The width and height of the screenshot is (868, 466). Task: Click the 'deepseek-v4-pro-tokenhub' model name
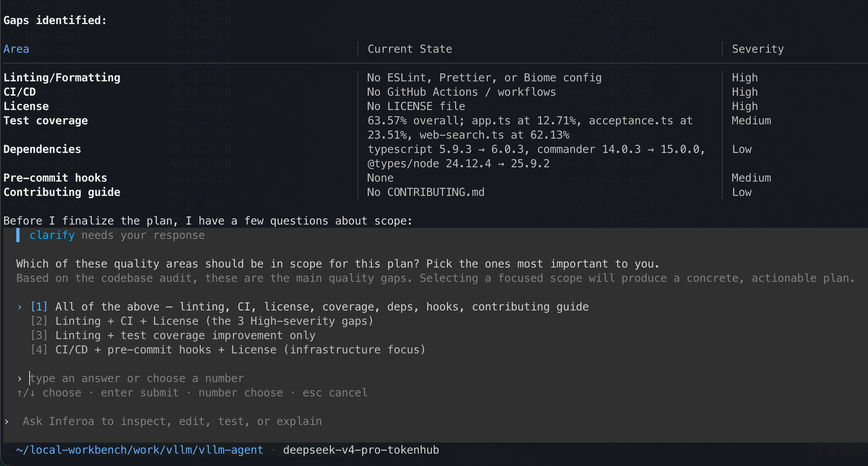(361, 450)
